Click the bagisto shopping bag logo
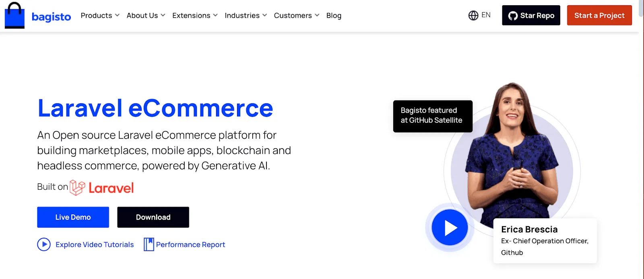Screen dimensions: 644x279 click(x=15, y=16)
